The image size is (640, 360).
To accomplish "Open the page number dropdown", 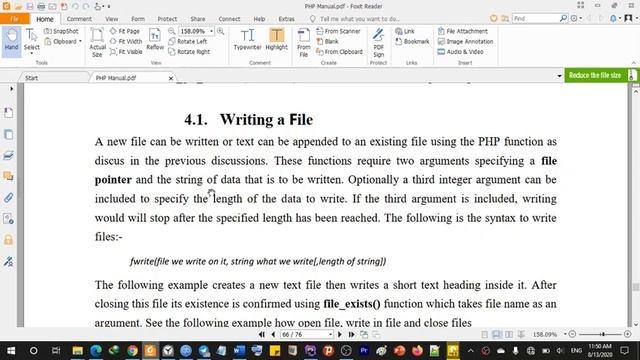I will [330, 335].
